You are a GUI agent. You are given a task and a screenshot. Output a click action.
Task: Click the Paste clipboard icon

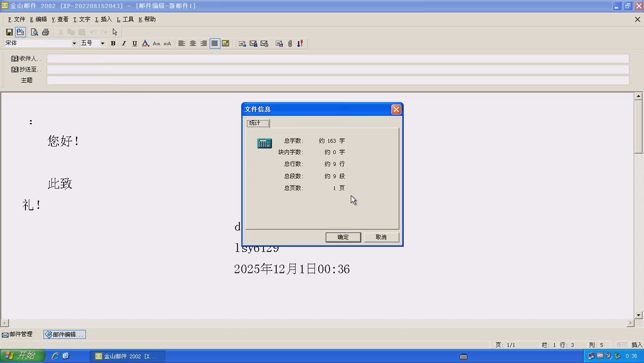point(82,32)
